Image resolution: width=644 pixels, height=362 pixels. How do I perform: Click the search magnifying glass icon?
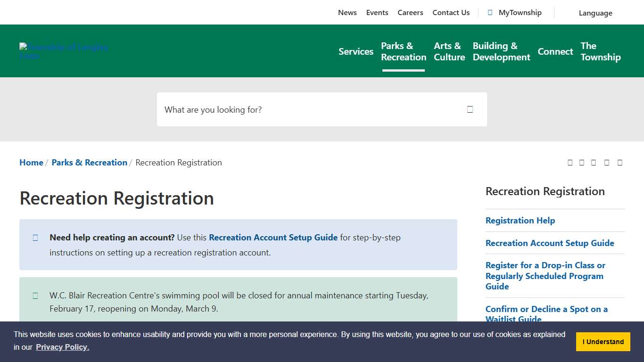click(470, 109)
